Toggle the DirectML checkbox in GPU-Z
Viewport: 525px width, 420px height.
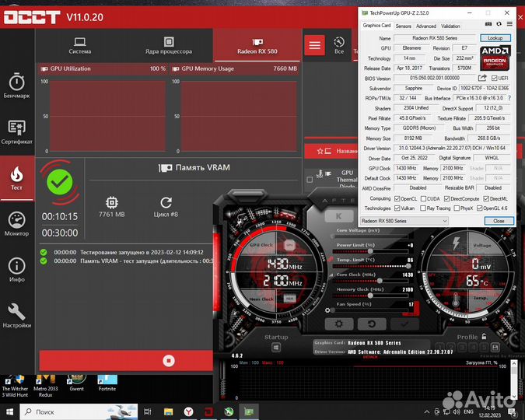point(486,198)
